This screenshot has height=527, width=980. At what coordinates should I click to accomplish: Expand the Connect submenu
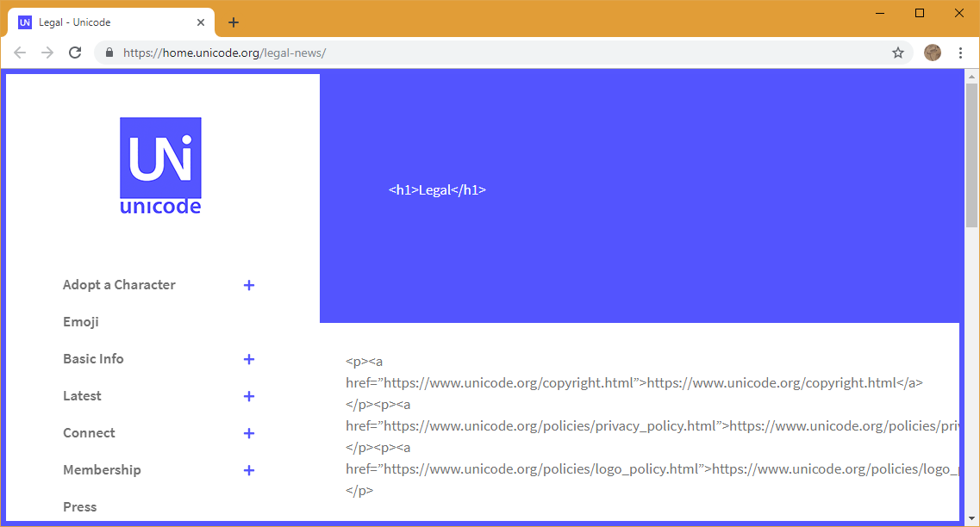pos(249,433)
